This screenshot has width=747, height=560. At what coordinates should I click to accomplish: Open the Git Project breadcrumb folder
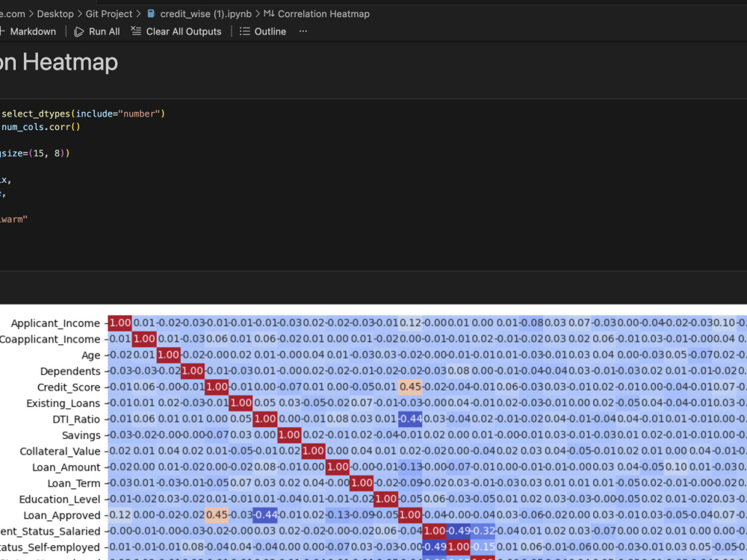click(x=108, y=13)
